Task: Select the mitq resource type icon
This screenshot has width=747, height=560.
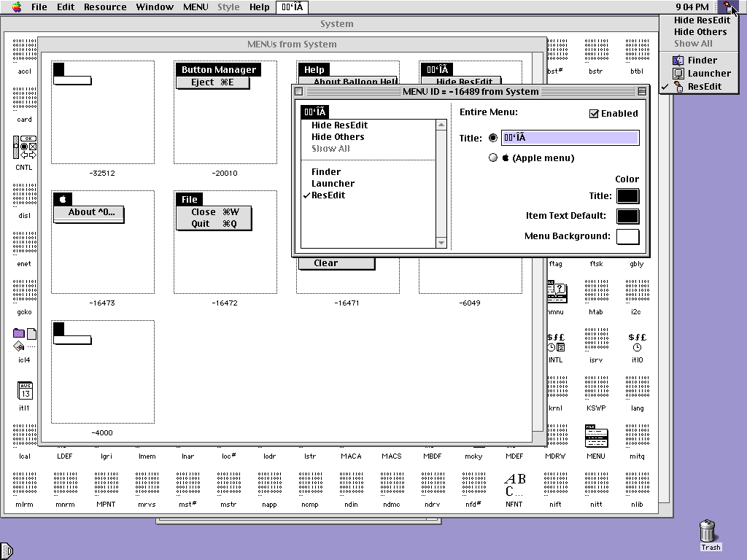Action: pyautogui.click(x=638, y=436)
